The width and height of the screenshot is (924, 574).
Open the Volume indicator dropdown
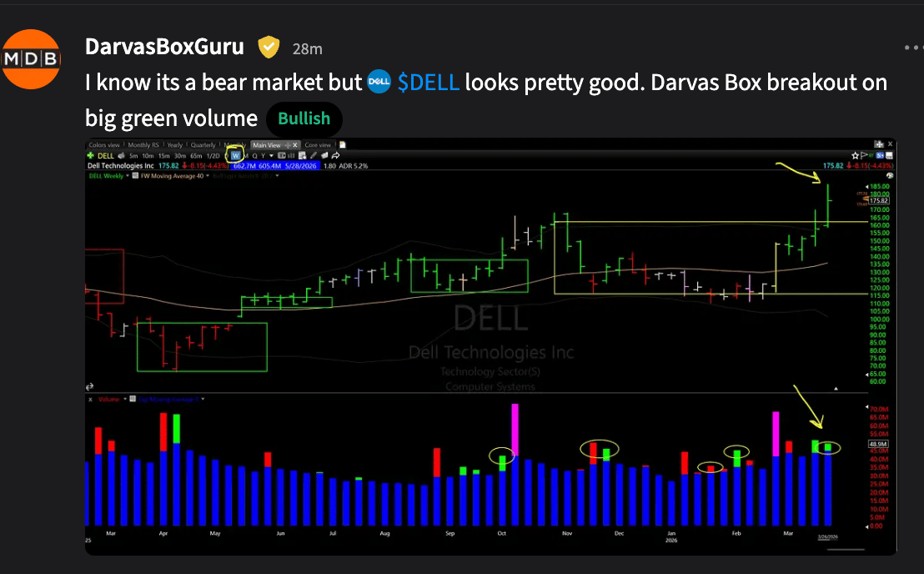click(x=125, y=400)
